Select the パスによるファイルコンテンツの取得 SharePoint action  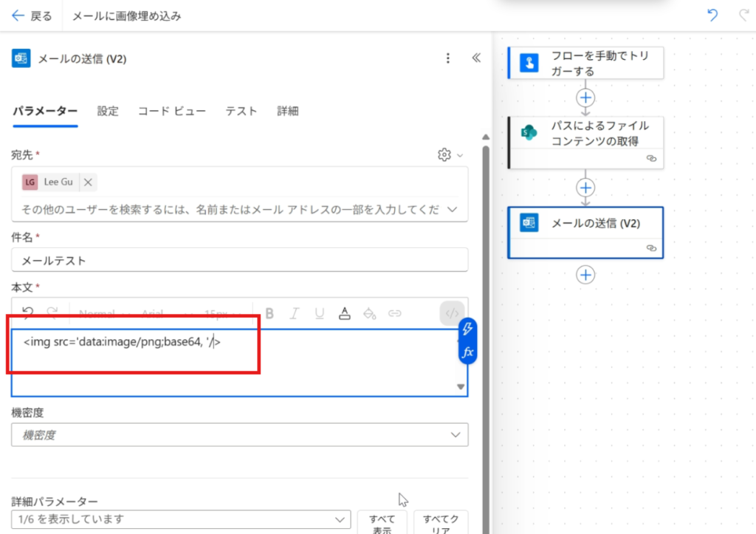pos(585,142)
